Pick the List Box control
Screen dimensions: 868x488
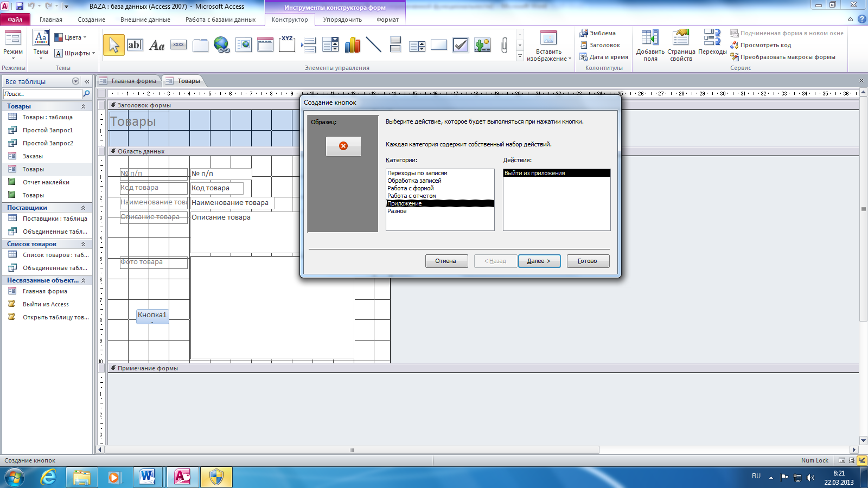point(417,45)
